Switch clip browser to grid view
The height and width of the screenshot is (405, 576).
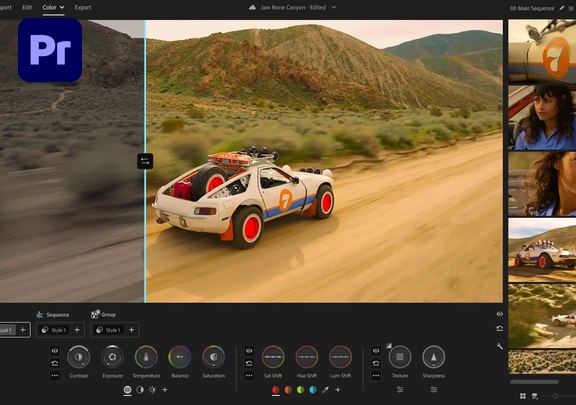(x=523, y=396)
